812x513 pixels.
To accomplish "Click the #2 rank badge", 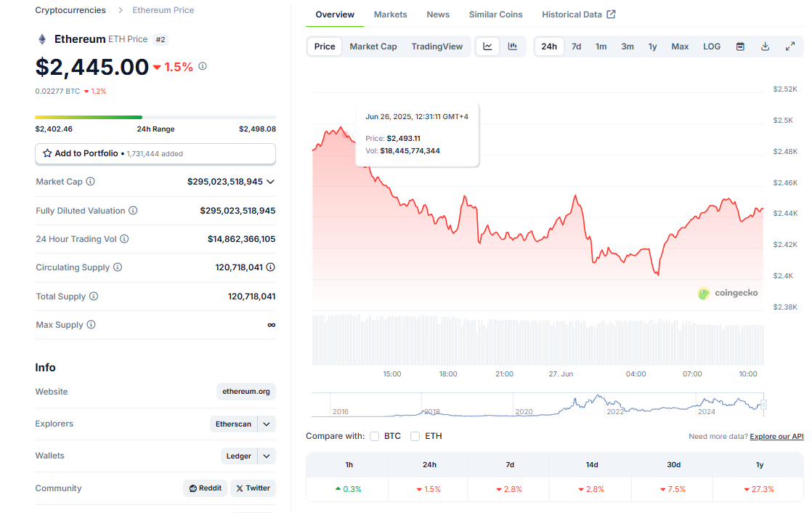I will [x=161, y=39].
